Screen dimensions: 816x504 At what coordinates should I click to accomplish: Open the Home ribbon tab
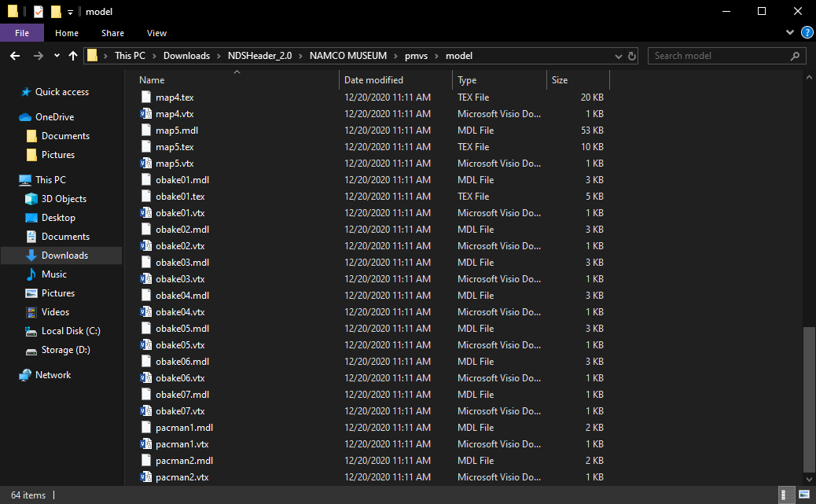click(67, 33)
